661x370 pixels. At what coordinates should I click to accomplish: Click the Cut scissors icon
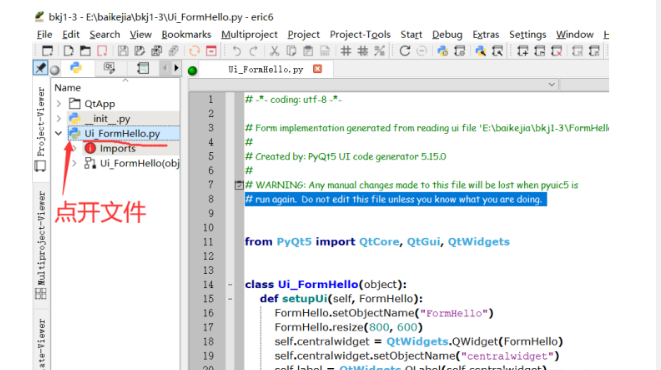click(x=274, y=51)
